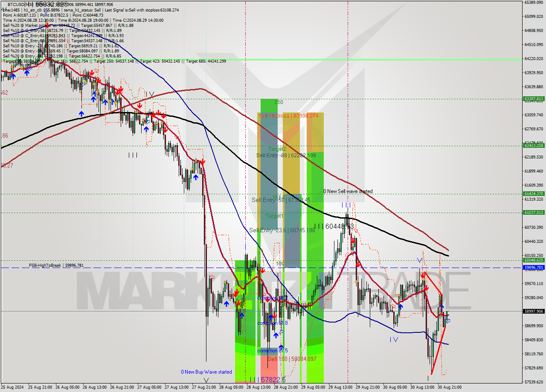Click the 58409.830 price axis value
Viewport: 546px width, 392px height.
pyautogui.click(x=534, y=340)
